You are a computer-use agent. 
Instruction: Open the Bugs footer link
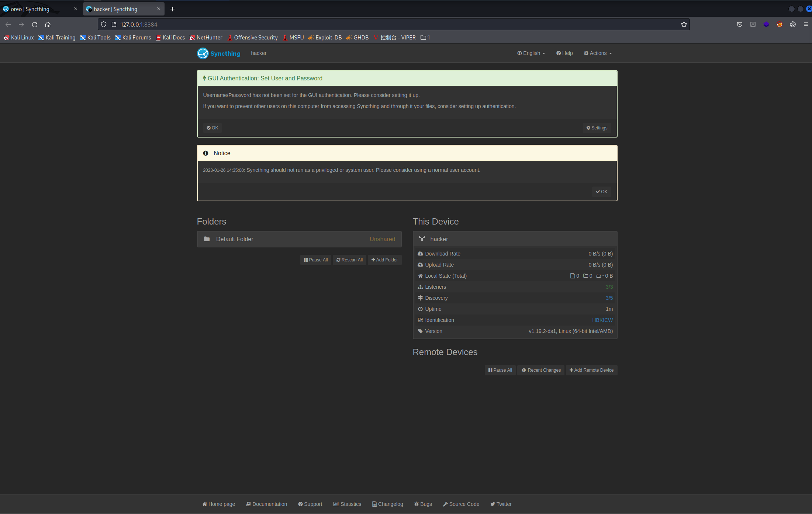tap(423, 504)
